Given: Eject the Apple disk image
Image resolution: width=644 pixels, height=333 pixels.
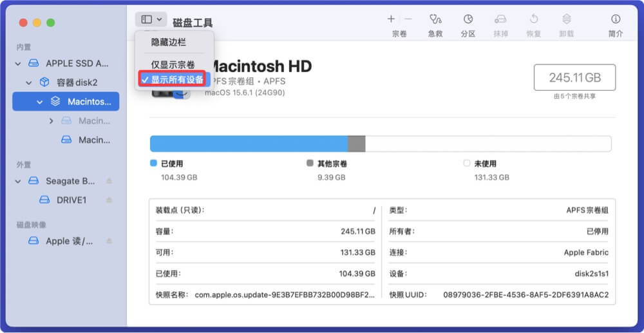Looking at the screenshot, I should [x=109, y=241].
